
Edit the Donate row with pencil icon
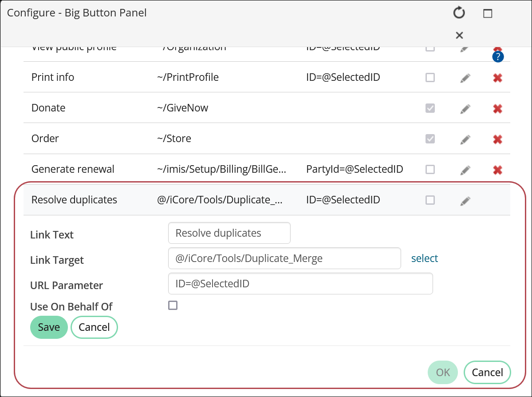click(465, 109)
